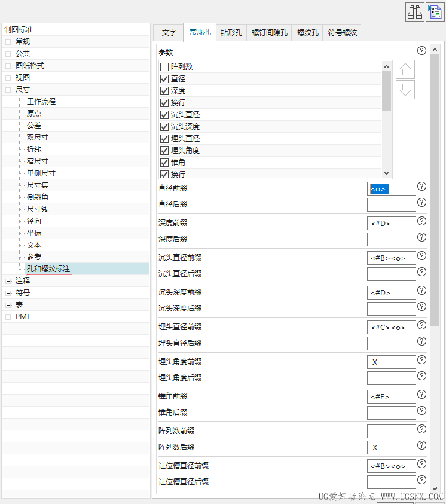Open help icon beside 阵列数前缀
The image size is (446, 504).
[421, 429]
